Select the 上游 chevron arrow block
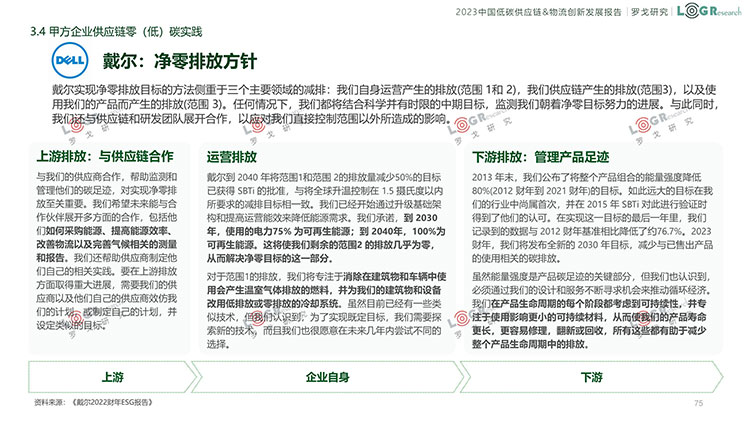Viewport: 750px width, 422px height. point(113,377)
